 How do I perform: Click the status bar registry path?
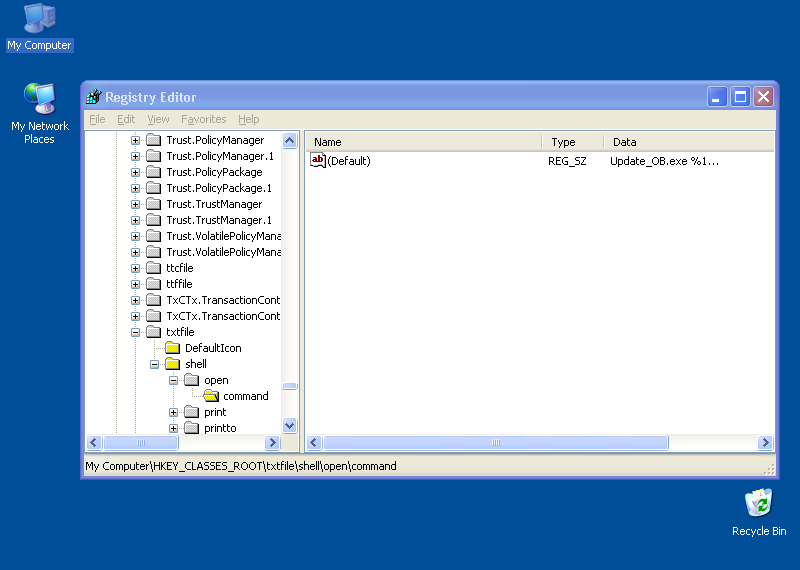click(241, 466)
